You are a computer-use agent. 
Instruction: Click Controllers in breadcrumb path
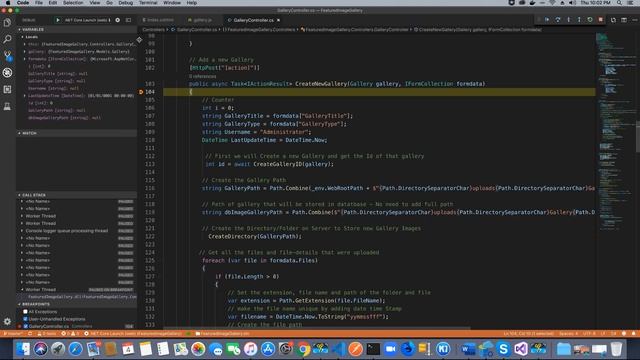coord(153,29)
